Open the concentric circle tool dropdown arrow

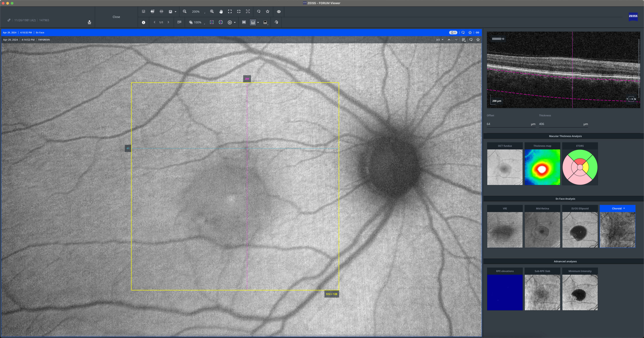tap(235, 22)
